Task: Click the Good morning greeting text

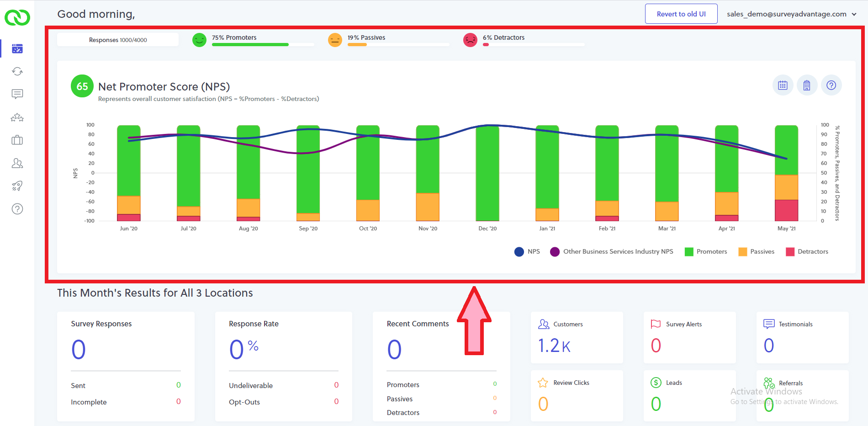Action: click(96, 14)
